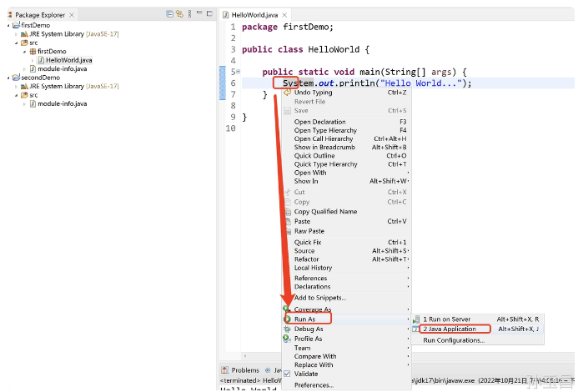
Task: Choose Open Declaration in context menu
Action: (346, 122)
